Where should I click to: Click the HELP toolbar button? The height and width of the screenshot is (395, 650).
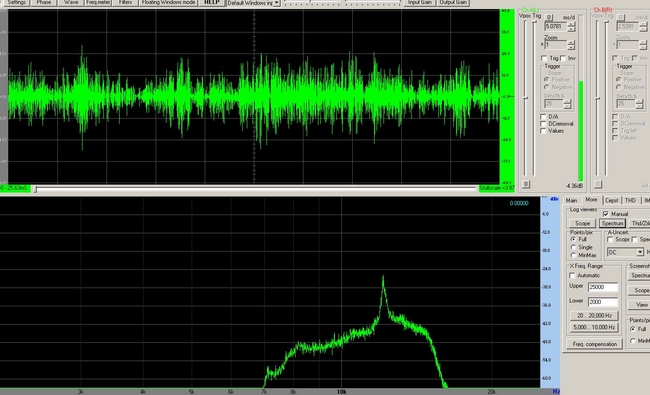pyautogui.click(x=212, y=2)
